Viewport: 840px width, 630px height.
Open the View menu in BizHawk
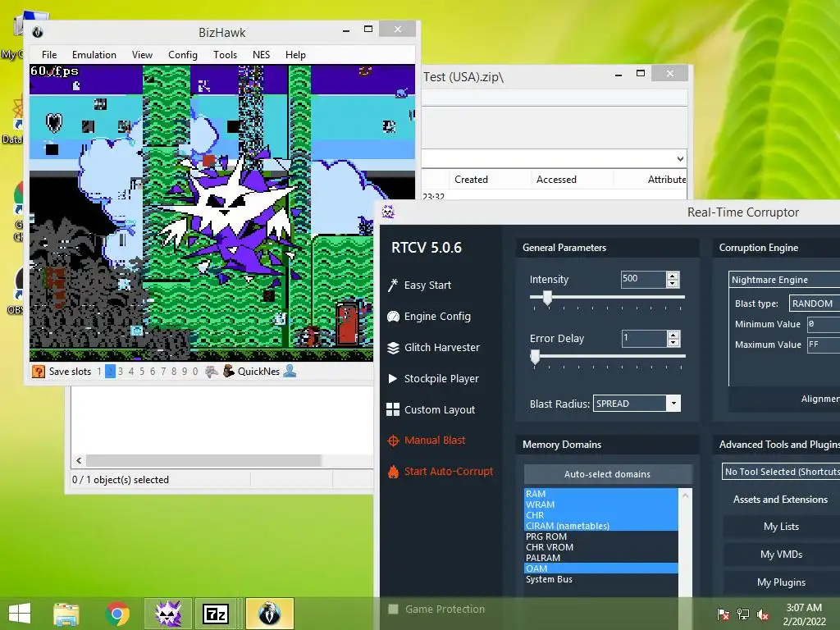[x=142, y=55]
